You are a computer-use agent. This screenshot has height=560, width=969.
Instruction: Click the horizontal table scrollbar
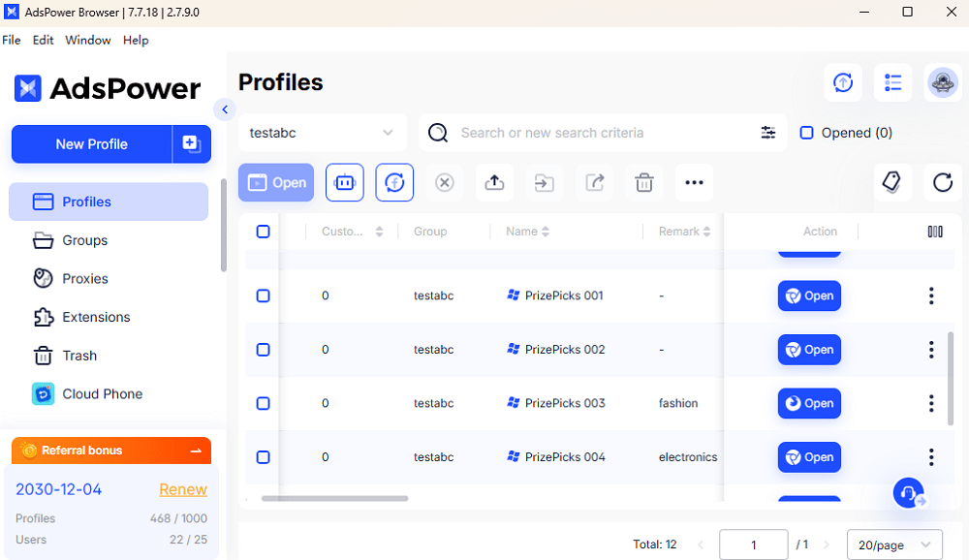[334, 499]
